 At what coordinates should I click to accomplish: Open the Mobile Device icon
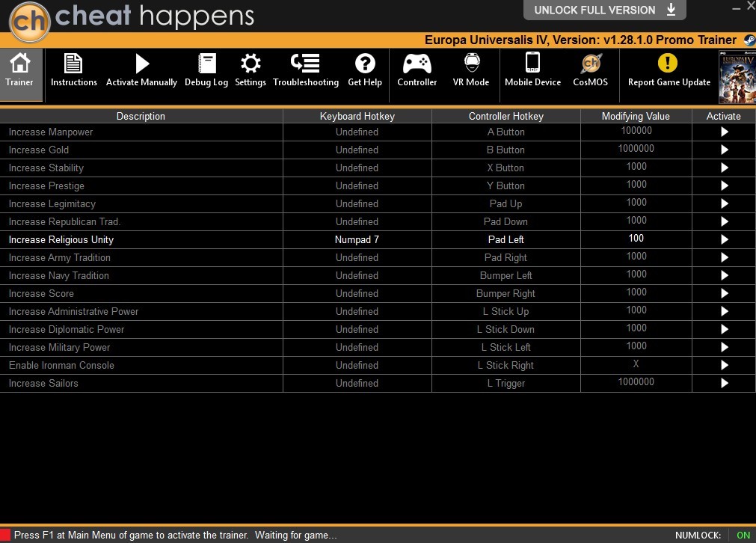point(532,62)
